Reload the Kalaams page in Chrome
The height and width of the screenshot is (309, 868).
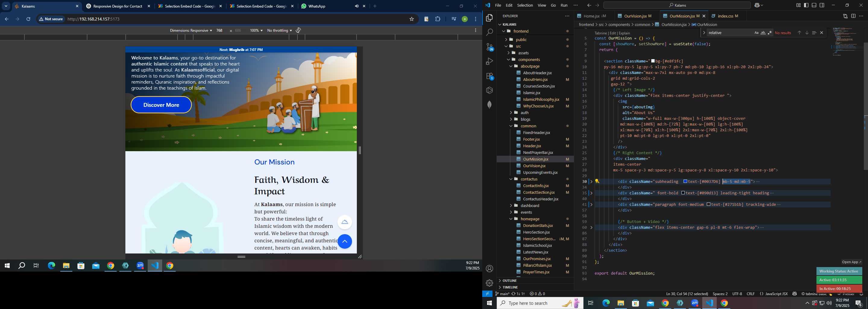28,19
